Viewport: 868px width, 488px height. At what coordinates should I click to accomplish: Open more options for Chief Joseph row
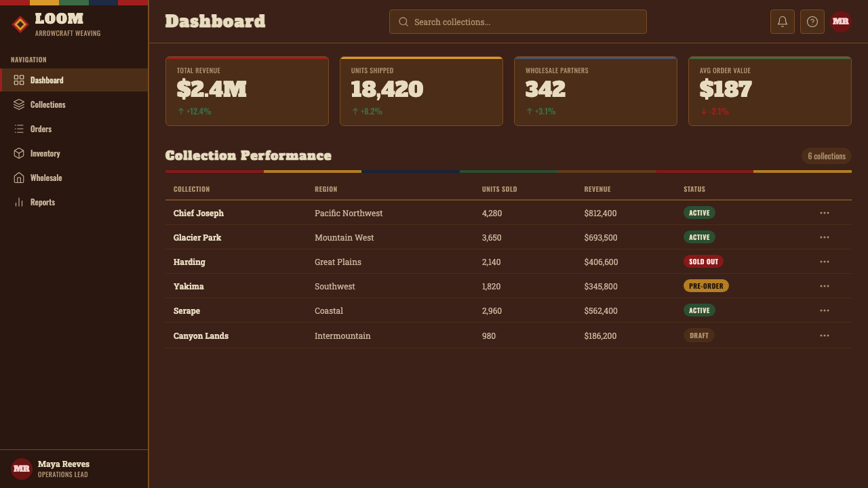[x=825, y=213]
